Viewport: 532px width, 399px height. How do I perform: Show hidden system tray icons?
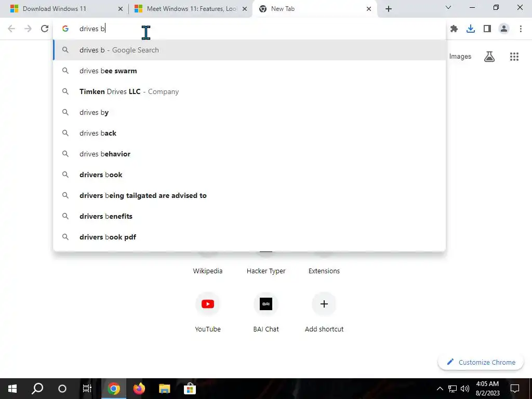440,389
